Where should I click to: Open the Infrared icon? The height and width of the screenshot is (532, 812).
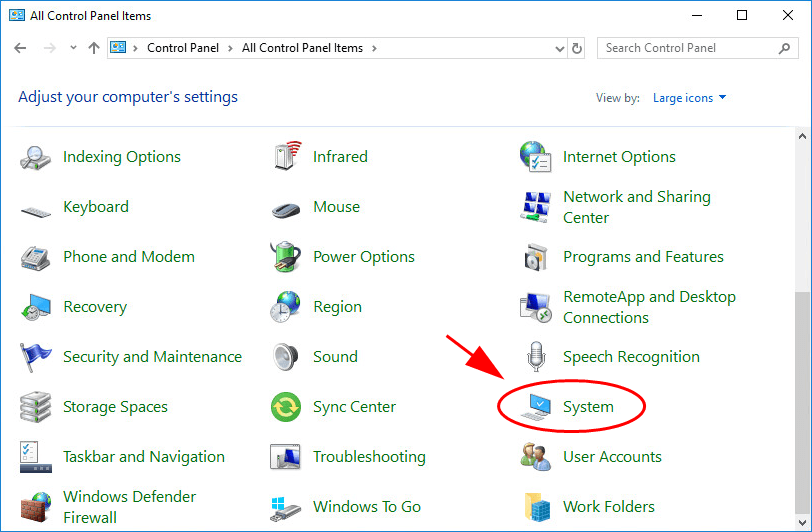(286, 156)
